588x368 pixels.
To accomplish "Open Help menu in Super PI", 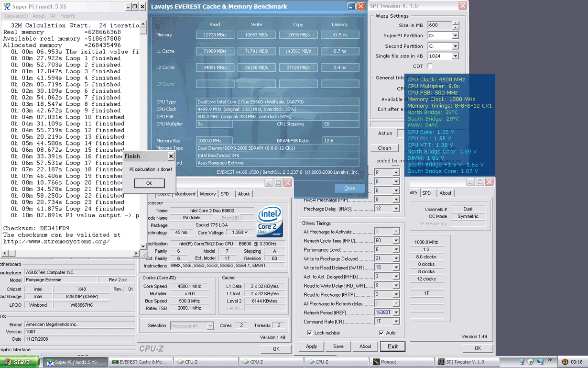I will tap(67, 16).
